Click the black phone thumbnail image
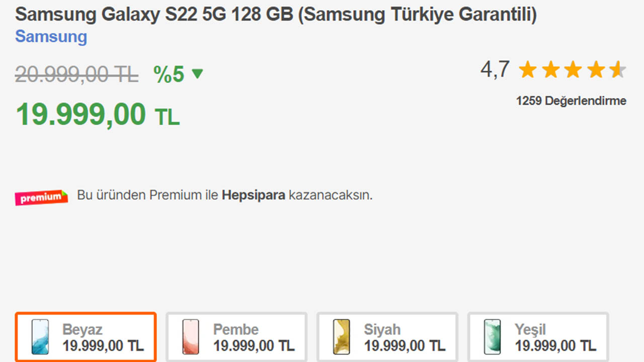 pos(342,337)
